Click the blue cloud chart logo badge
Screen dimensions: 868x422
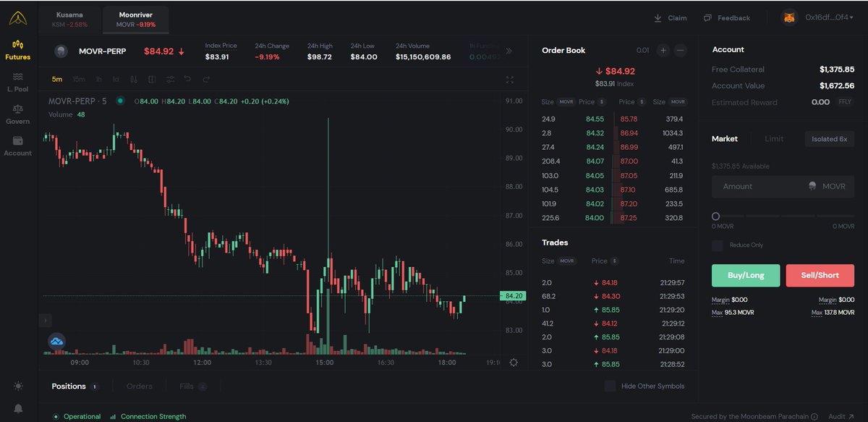pyautogui.click(x=56, y=341)
